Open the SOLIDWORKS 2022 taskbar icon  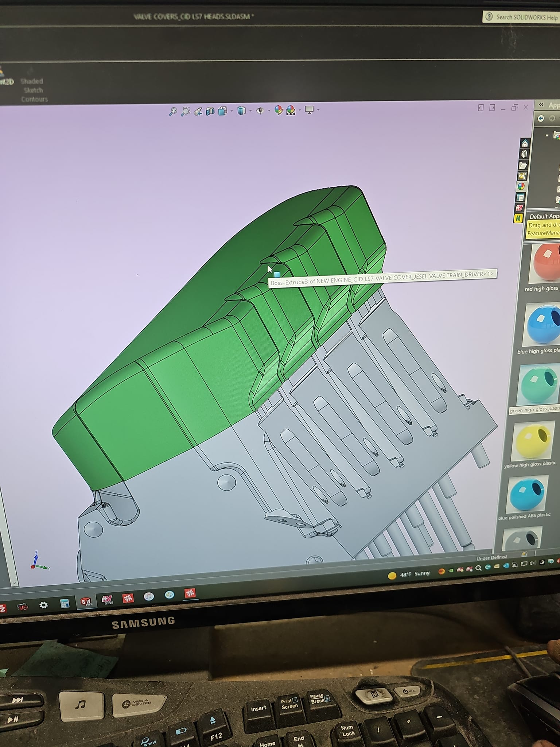[x=86, y=601]
